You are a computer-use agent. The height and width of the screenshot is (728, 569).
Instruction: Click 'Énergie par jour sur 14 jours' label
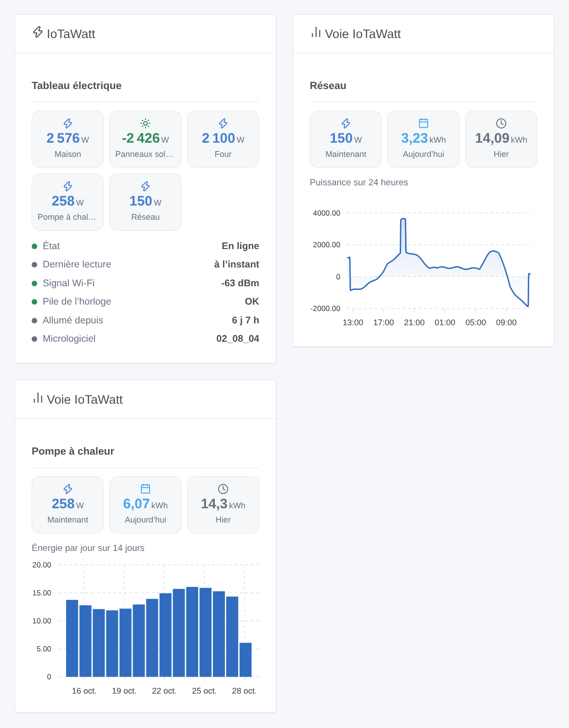[x=88, y=548]
